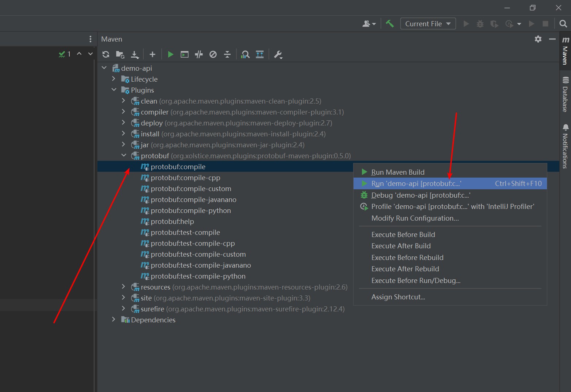Open Maven panel gear options

point(538,39)
